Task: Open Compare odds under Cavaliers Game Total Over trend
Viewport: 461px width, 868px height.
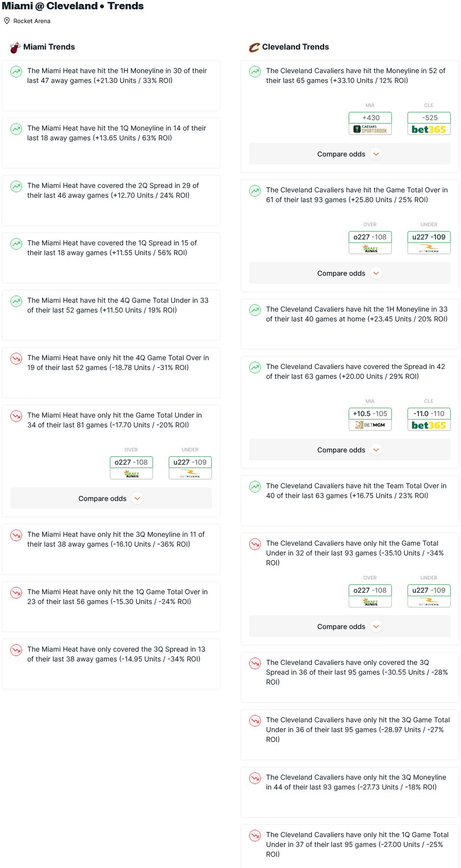Action: coord(350,273)
